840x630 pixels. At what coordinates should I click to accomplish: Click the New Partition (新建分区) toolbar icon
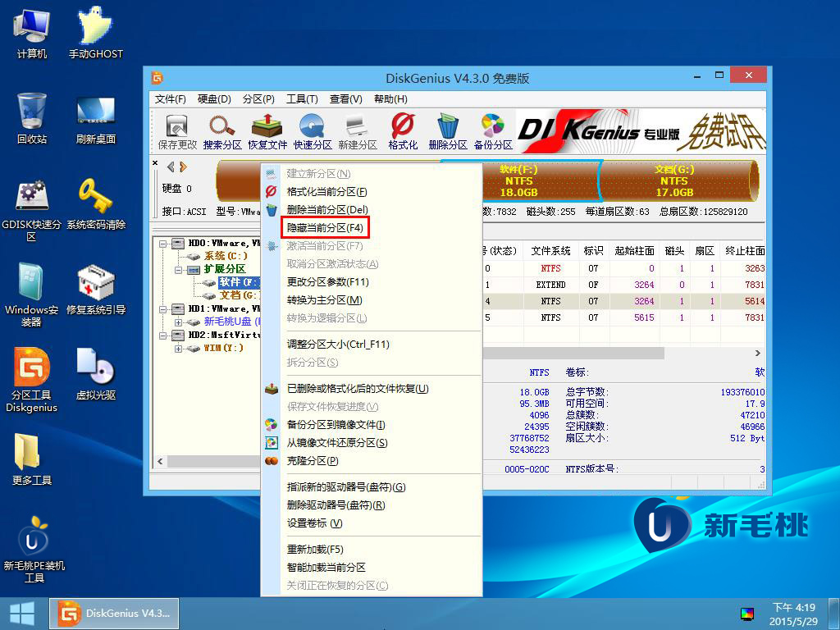coord(358,131)
